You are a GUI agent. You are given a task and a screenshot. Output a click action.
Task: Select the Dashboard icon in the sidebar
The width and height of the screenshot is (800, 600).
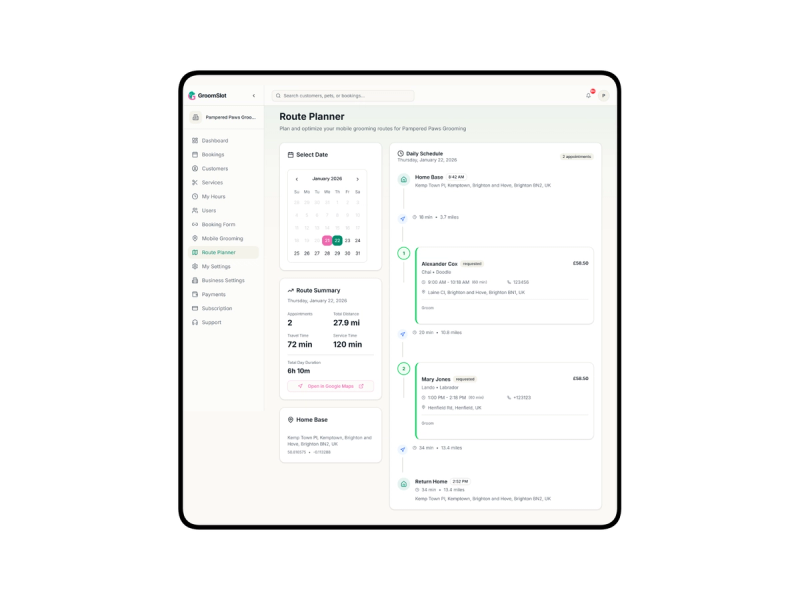click(197, 141)
